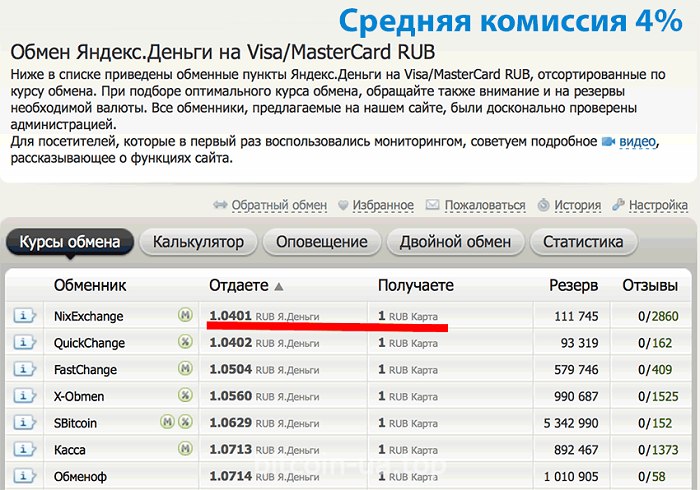Click the percent badge next to QuickChange
The image size is (700, 490).
185,342
